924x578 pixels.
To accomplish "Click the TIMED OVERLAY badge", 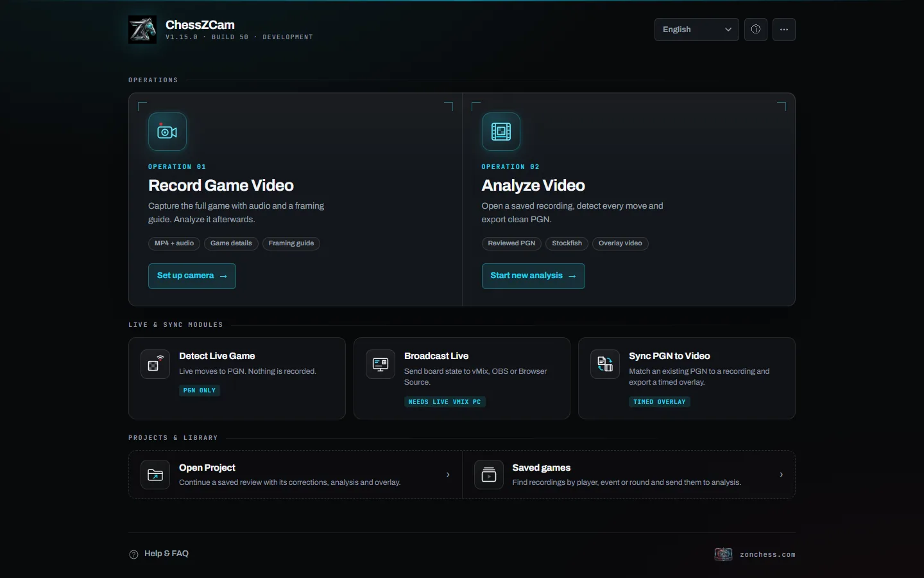I will (x=660, y=402).
